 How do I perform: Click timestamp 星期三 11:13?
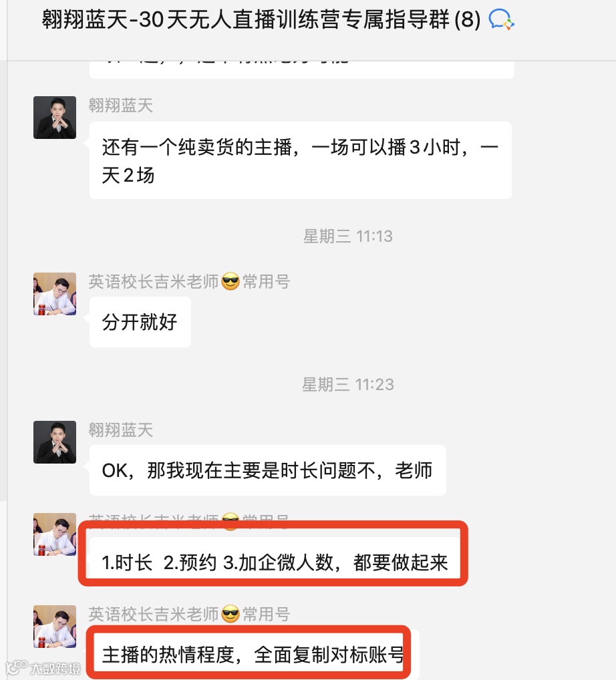(348, 236)
